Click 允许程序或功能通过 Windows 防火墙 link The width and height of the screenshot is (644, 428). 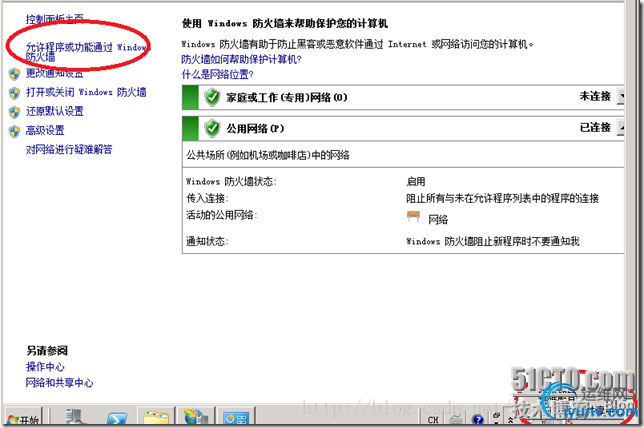pyautogui.click(x=87, y=52)
